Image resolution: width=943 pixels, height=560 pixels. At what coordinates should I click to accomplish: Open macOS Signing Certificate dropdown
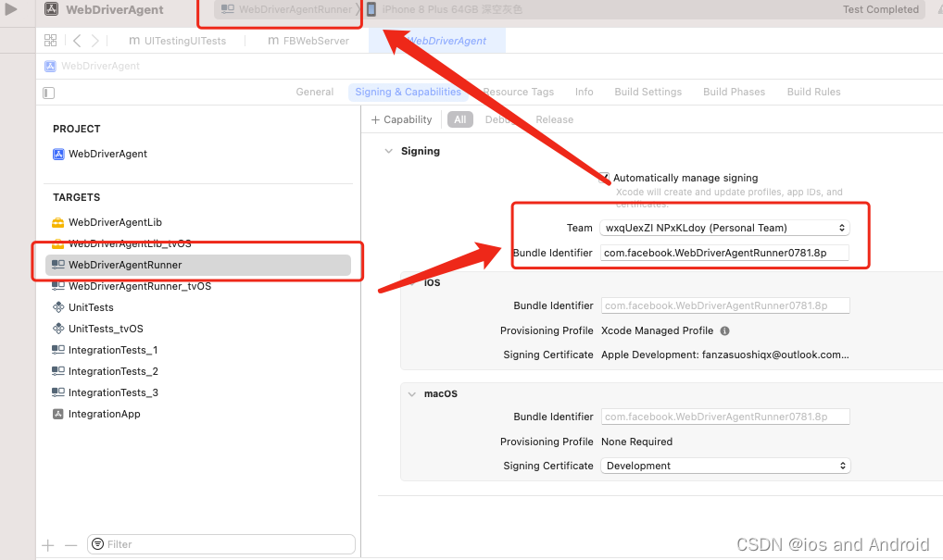pyautogui.click(x=725, y=466)
